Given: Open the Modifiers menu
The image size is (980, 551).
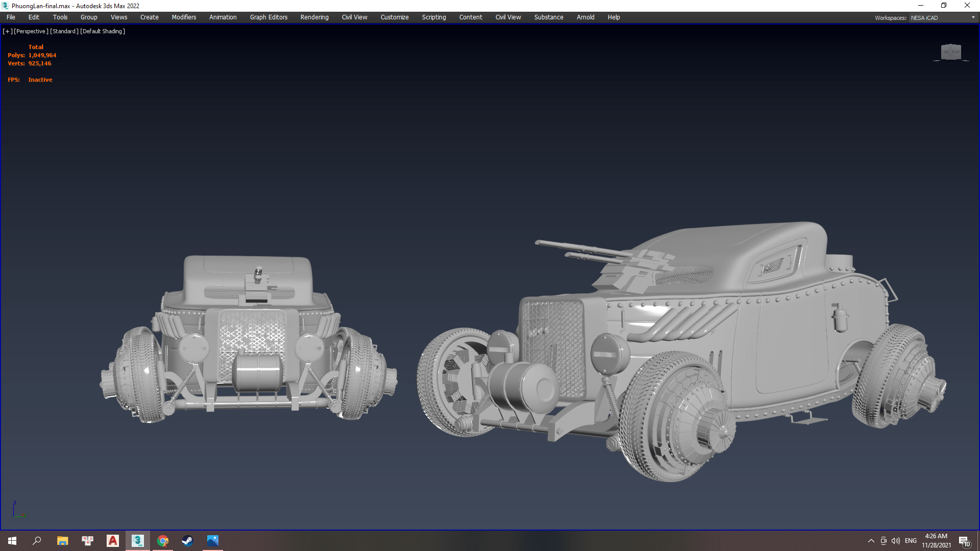Looking at the screenshot, I should (184, 17).
